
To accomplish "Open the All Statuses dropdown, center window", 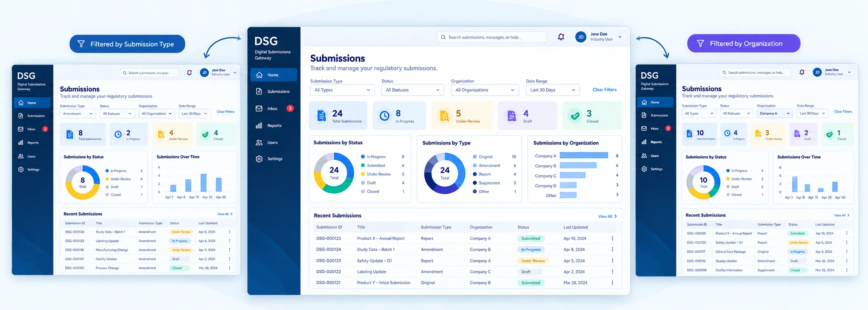I will (x=412, y=90).
